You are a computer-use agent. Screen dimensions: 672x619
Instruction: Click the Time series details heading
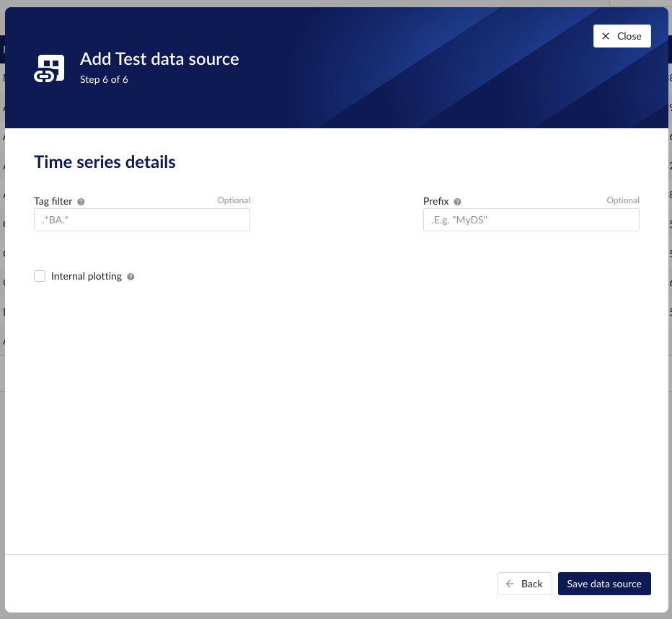coord(105,161)
